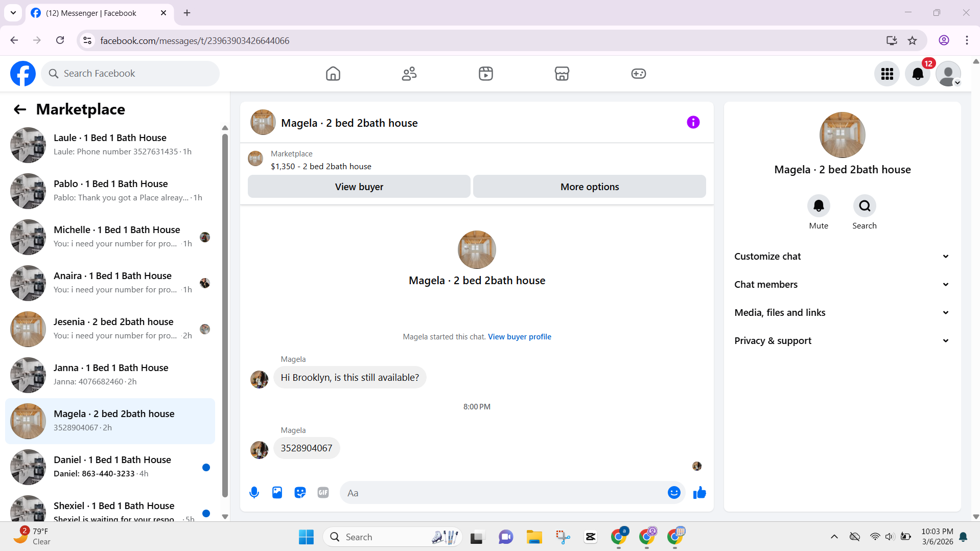Open the Chrome three-dot menu
Viewport: 980px width, 551px height.
point(967,40)
